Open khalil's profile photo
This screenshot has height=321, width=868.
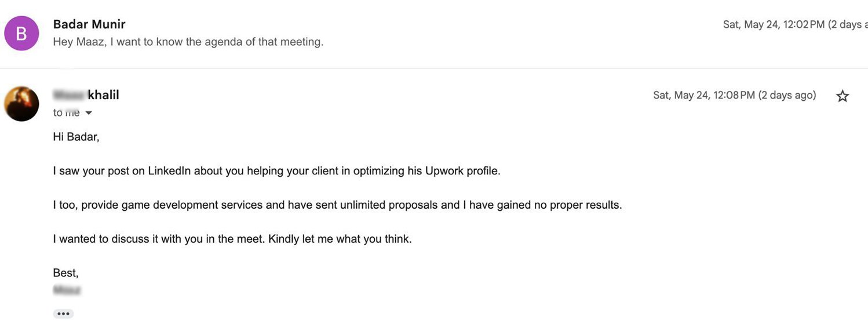point(21,104)
